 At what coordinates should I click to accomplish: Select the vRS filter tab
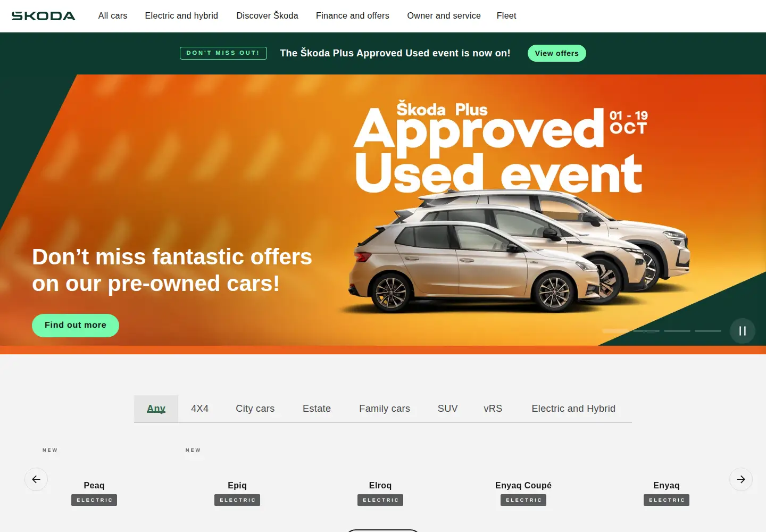click(x=493, y=409)
